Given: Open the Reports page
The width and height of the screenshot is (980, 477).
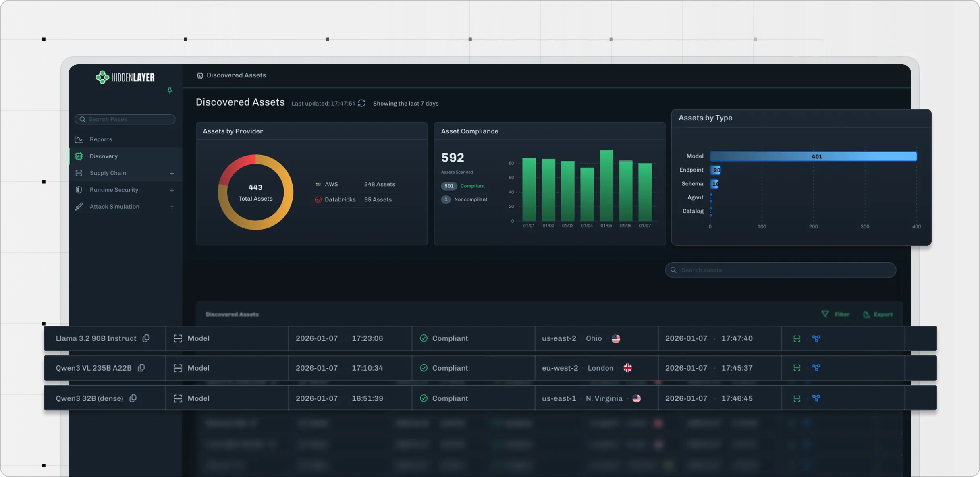Looking at the screenshot, I should click(101, 139).
